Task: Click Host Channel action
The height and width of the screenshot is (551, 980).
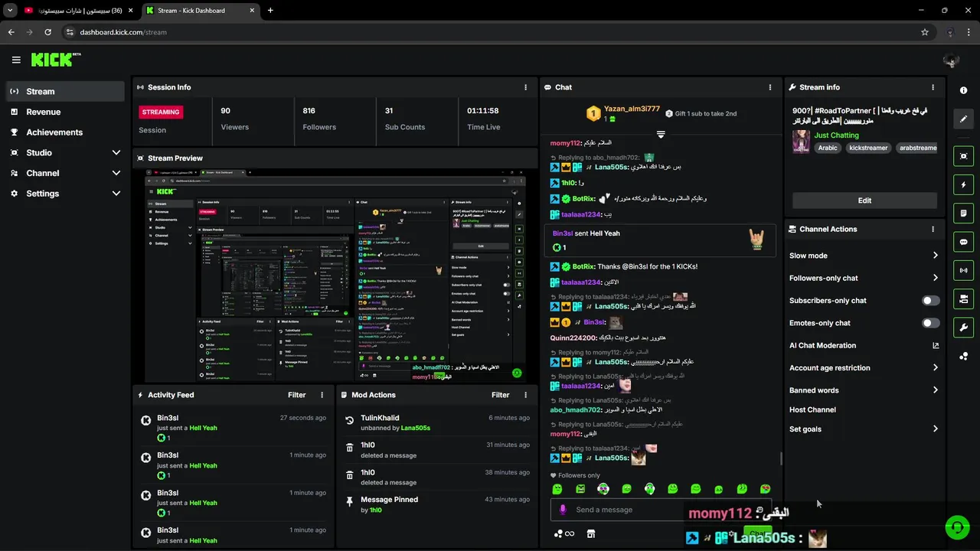Action: tap(812, 410)
